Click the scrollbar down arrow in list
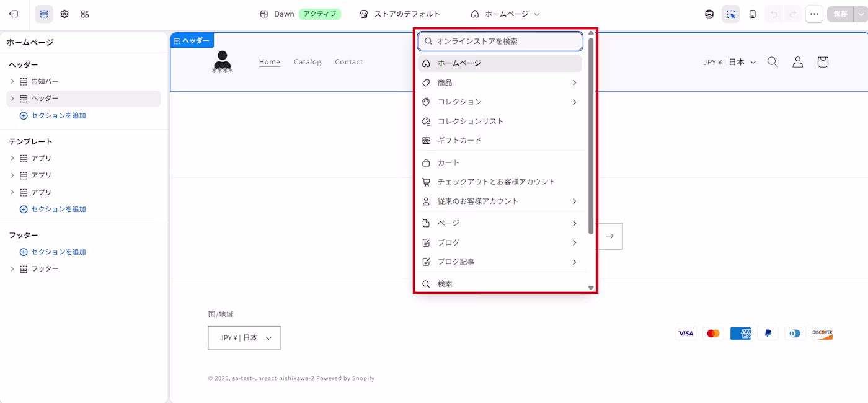This screenshot has height=403, width=868. pos(591,288)
